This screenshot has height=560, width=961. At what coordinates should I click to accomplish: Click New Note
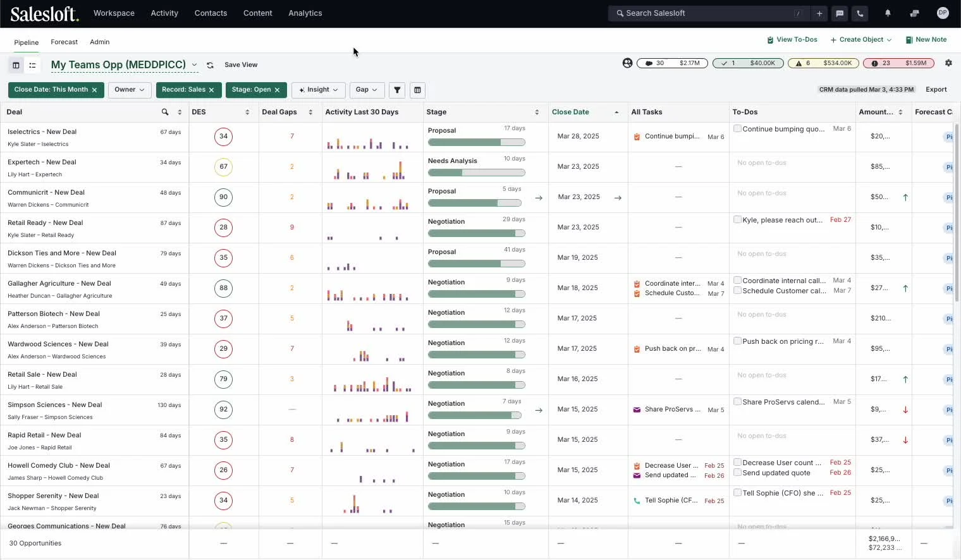(926, 40)
